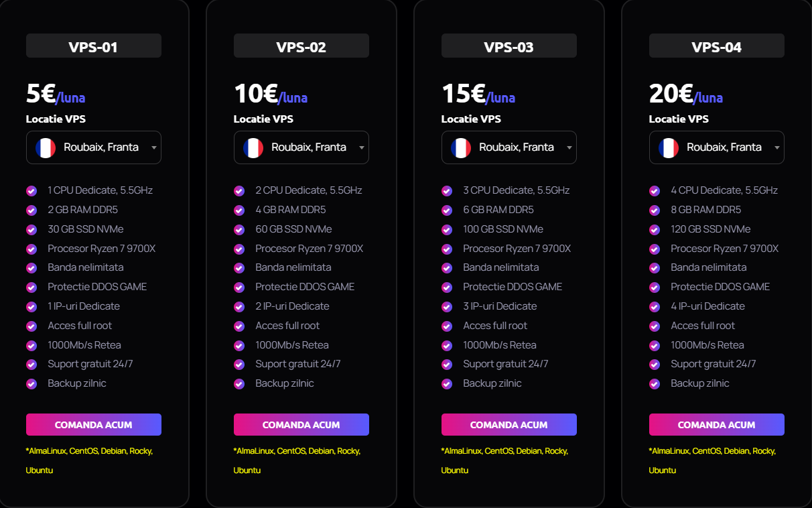This screenshot has height=508, width=812.
Task: Select the VPS-03 plan title
Action: coord(509,47)
